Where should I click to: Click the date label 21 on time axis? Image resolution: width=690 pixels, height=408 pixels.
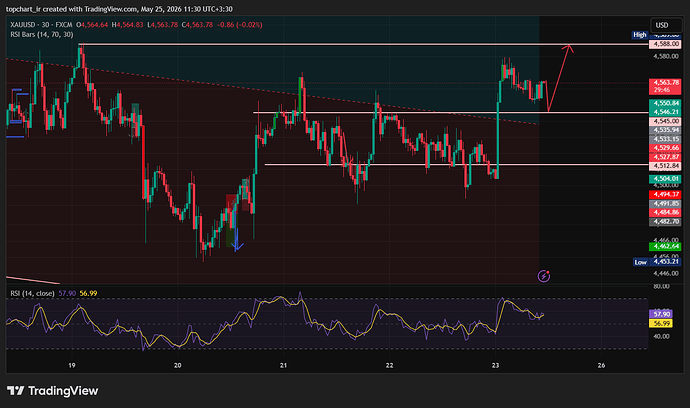point(283,365)
